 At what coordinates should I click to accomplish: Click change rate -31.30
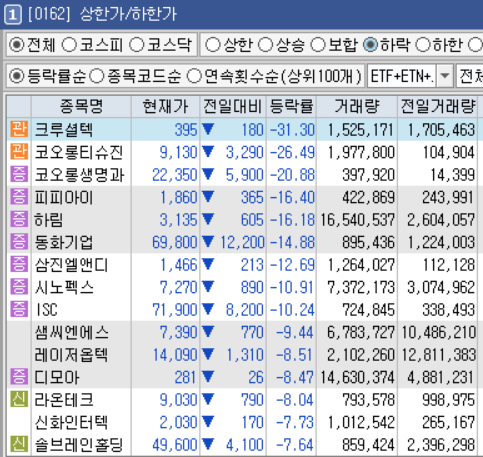pyautogui.click(x=292, y=130)
